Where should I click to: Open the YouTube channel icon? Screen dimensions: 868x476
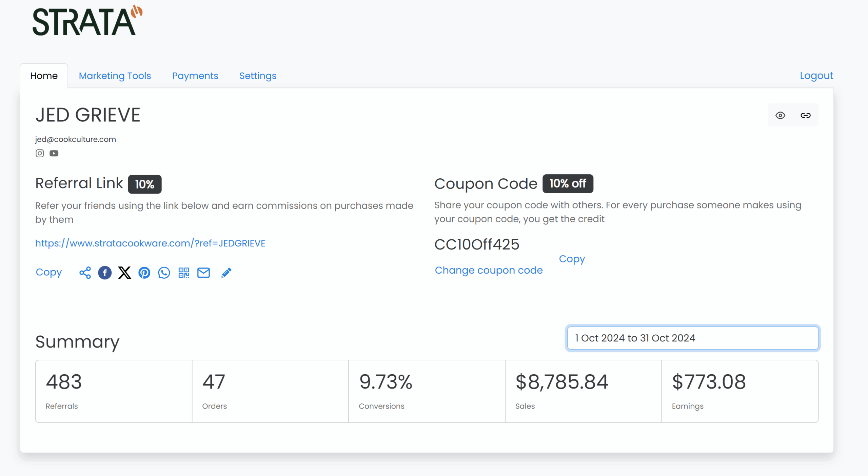pyautogui.click(x=54, y=153)
